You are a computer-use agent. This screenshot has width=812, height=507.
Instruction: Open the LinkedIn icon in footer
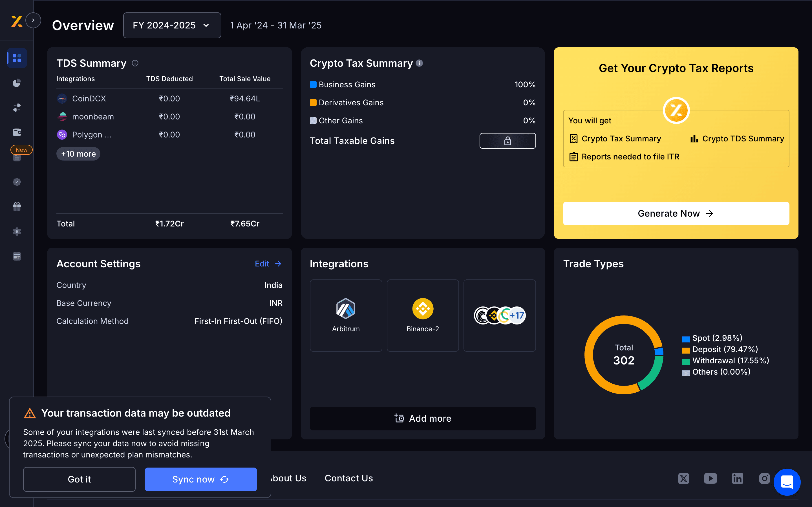tap(737, 479)
